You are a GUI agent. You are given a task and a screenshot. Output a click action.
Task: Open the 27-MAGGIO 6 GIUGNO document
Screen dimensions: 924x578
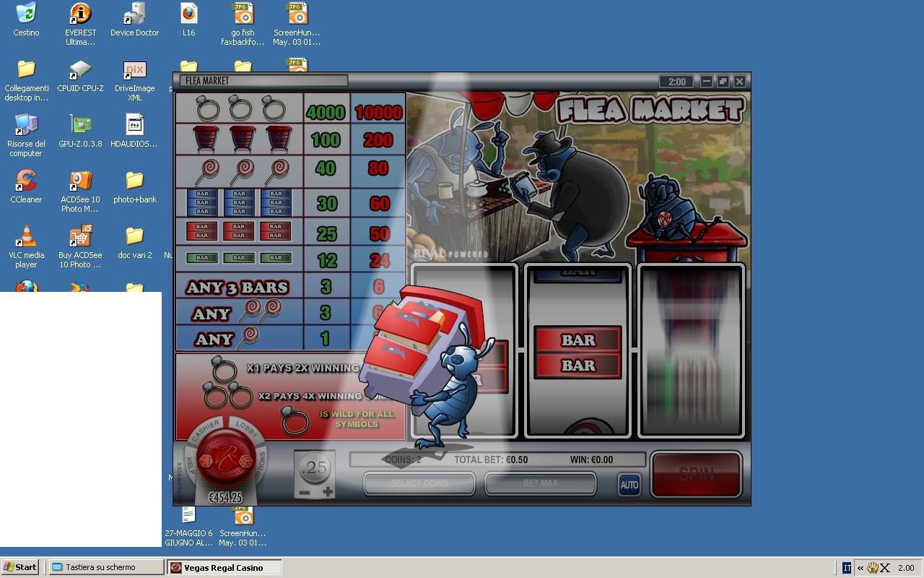pos(188,526)
